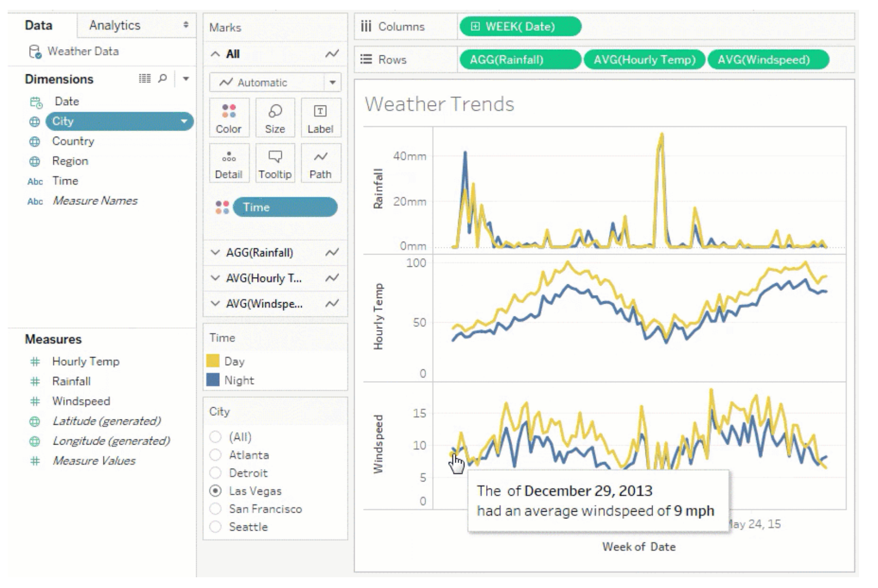The width and height of the screenshot is (878, 588).
Task: Select Seattle in the City filter
Action: click(216, 527)
